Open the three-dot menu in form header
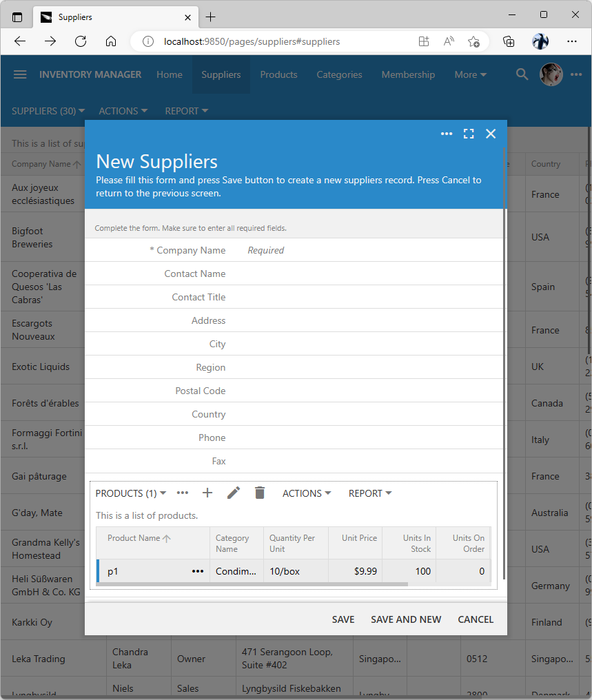Screen dimensions: 592x700 pyautogui.click(x=447, y=134)
